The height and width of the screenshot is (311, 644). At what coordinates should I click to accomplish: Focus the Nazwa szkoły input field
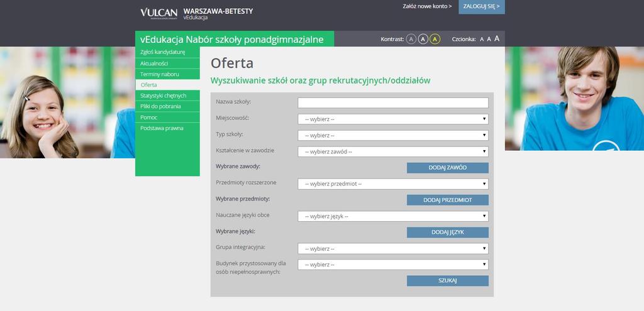coord(393,103)
